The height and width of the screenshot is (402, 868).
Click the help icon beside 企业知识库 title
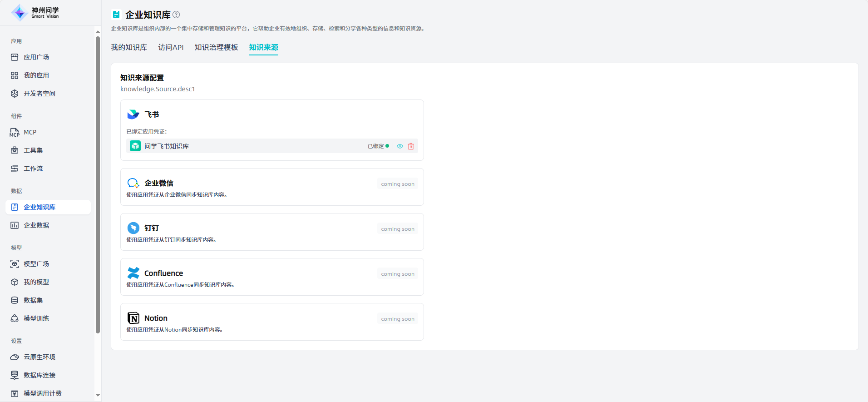(177, 15)
